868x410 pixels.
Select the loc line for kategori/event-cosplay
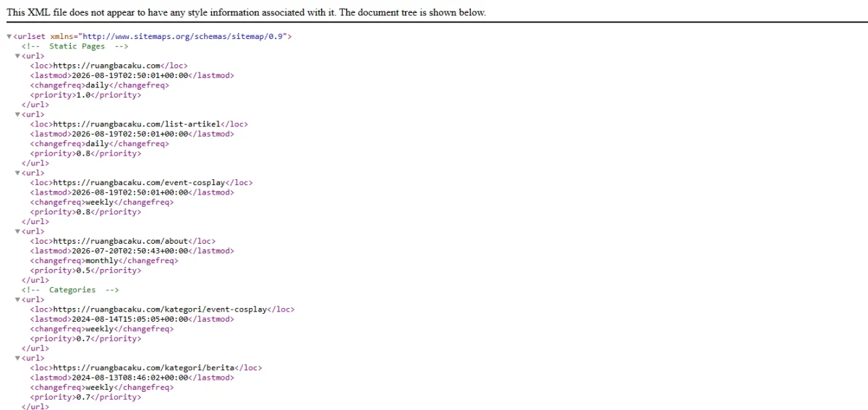pyautogui.click(x=162, y=309)
